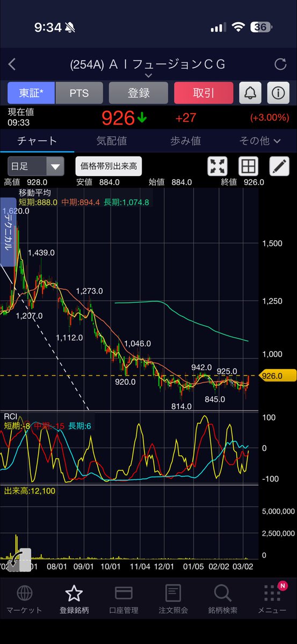Tap the 926.0 current price marker
297x644 pixels.
pos(278,377)
